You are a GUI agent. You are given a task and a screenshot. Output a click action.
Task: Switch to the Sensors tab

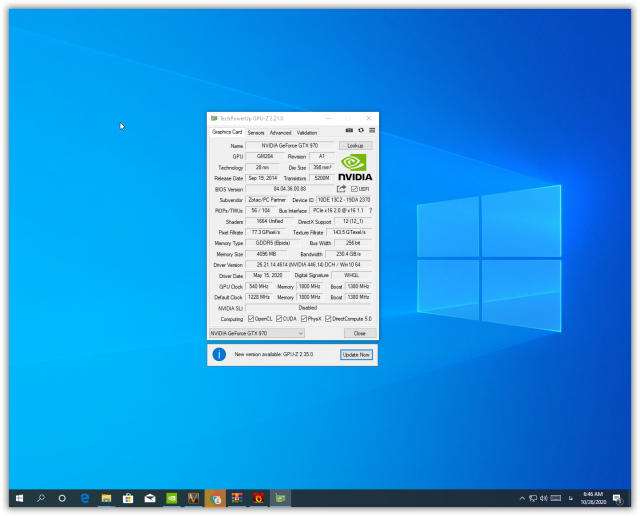(x=256, y=132)
